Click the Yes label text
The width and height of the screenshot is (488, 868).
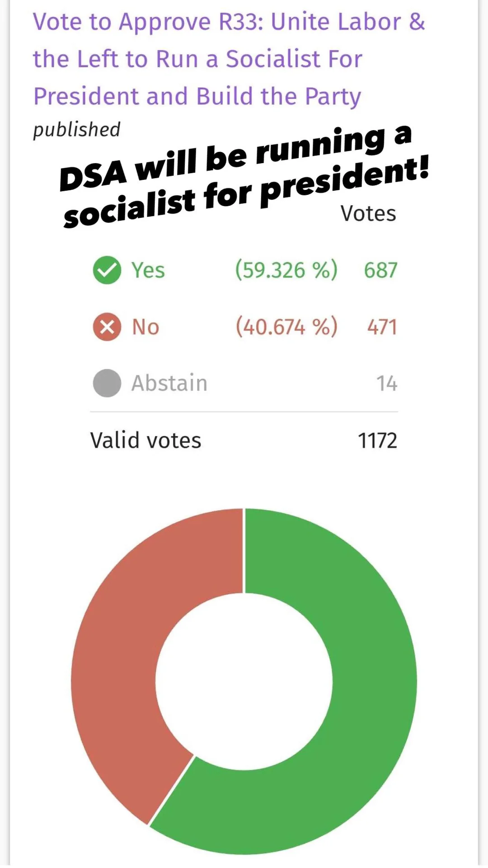point(148,270)
